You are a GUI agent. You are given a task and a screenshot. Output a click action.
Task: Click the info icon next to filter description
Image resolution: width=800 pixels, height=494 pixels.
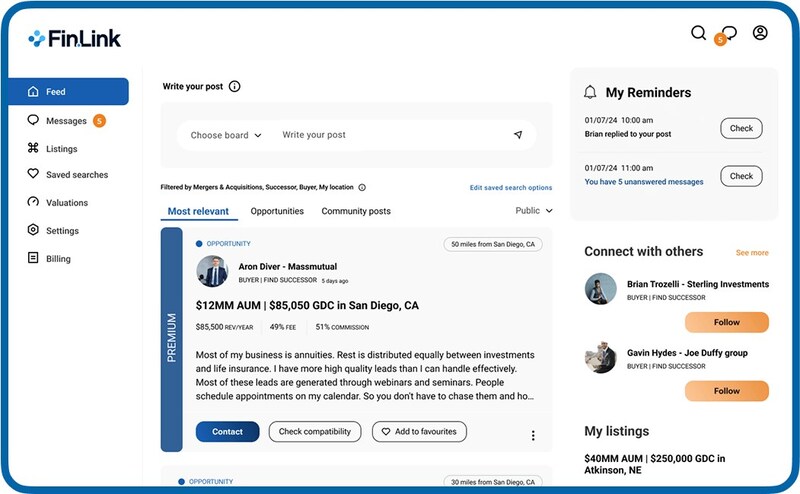click(x=362, y=187)
